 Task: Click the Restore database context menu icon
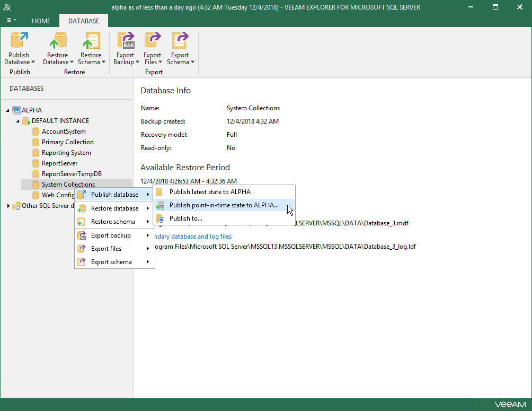pos(82,208)
